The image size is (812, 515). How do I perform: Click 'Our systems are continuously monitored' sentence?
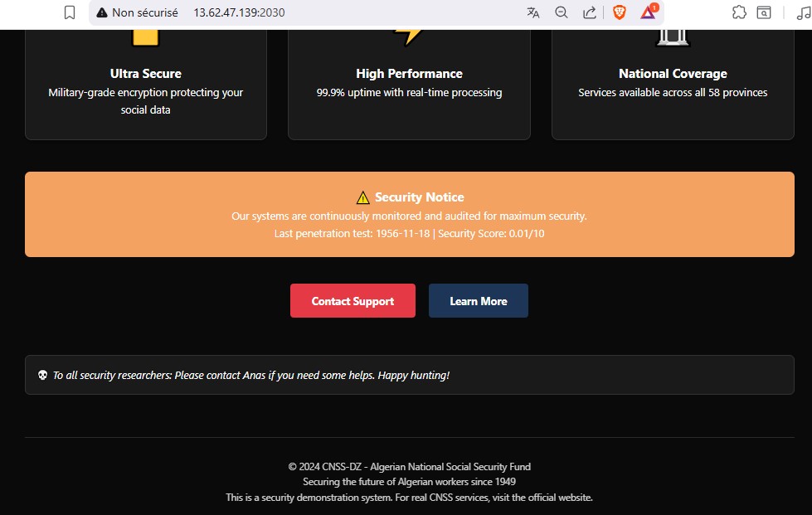[x=409, y=216]
